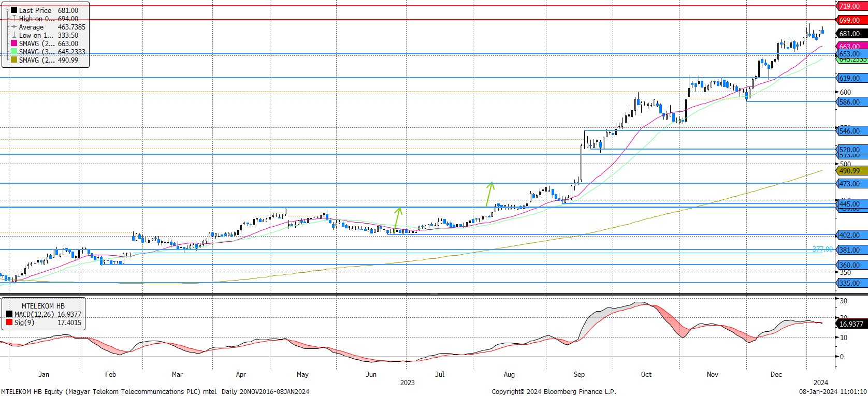
Task: Click the 335.00 blue level tag
Action: click(851, 283)
